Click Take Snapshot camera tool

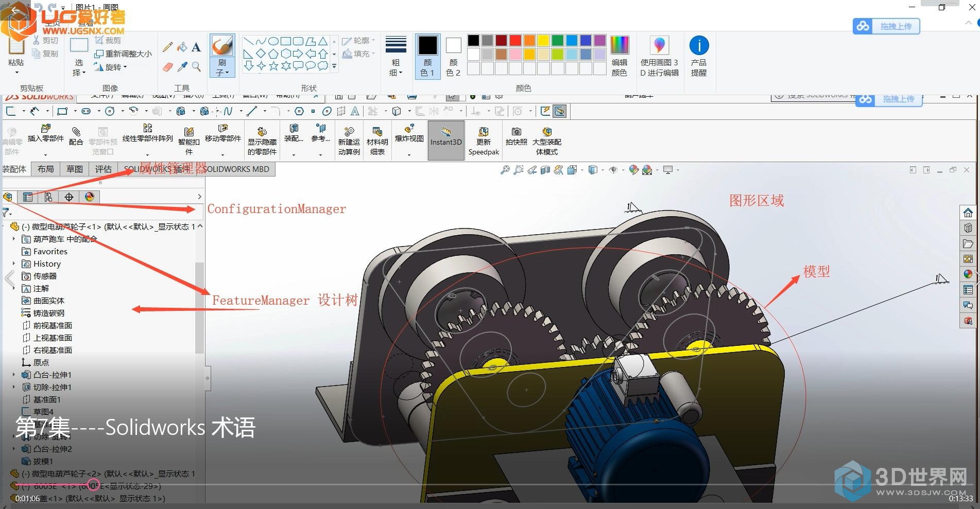517,136
